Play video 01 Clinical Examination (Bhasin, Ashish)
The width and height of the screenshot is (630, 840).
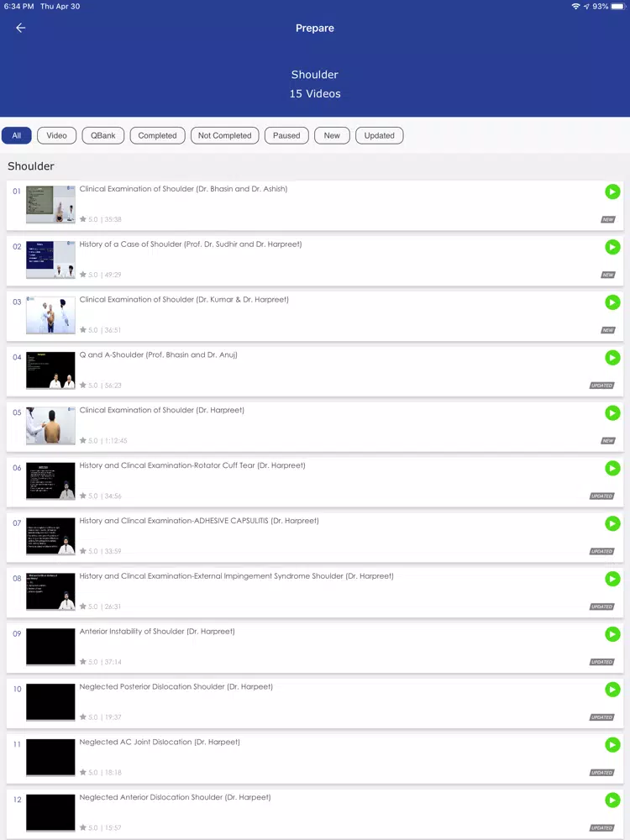(x=612, y=192)
